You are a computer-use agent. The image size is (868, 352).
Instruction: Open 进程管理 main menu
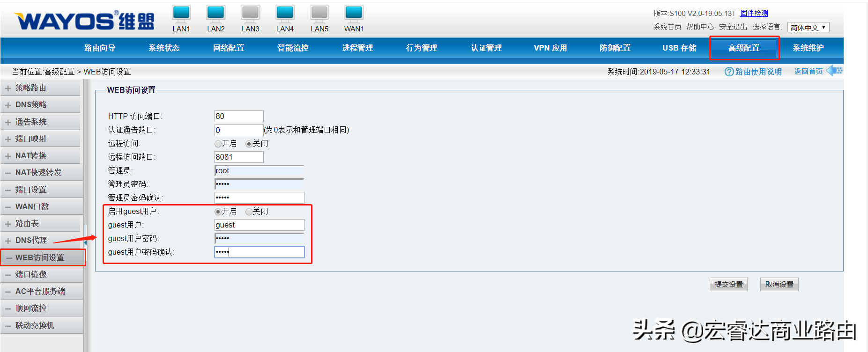[357, 48]
